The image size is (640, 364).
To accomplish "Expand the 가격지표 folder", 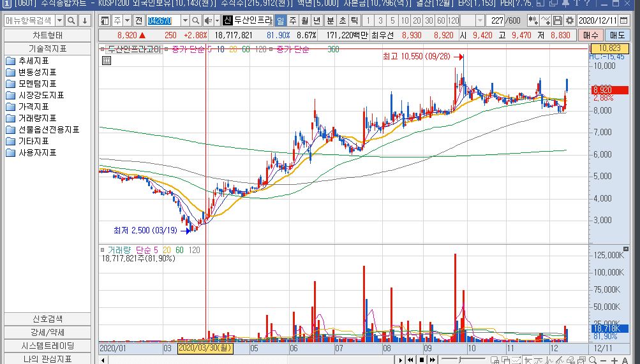I will point(11,107).
